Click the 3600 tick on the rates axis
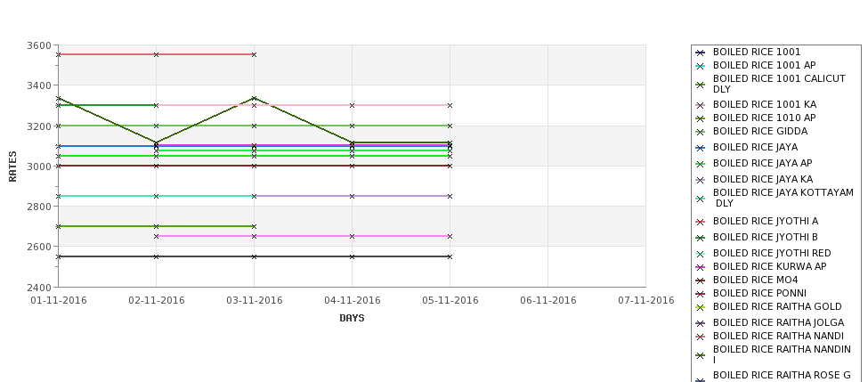 click(x=39, y=45)
